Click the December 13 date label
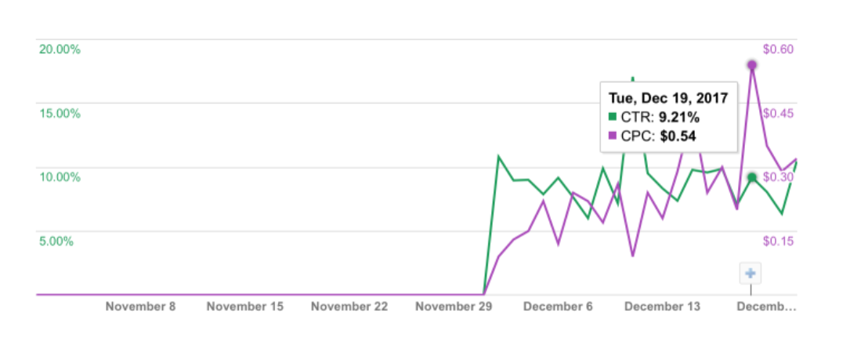This screenshot has width=868, height=360. click(662, 307)
